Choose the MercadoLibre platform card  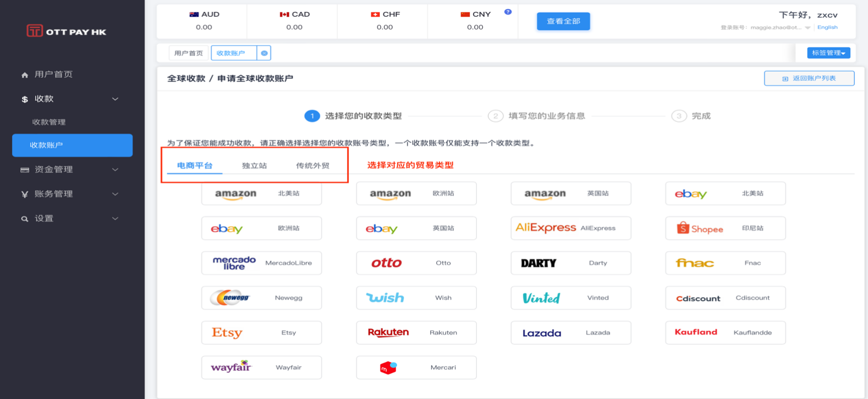[261, 263]
